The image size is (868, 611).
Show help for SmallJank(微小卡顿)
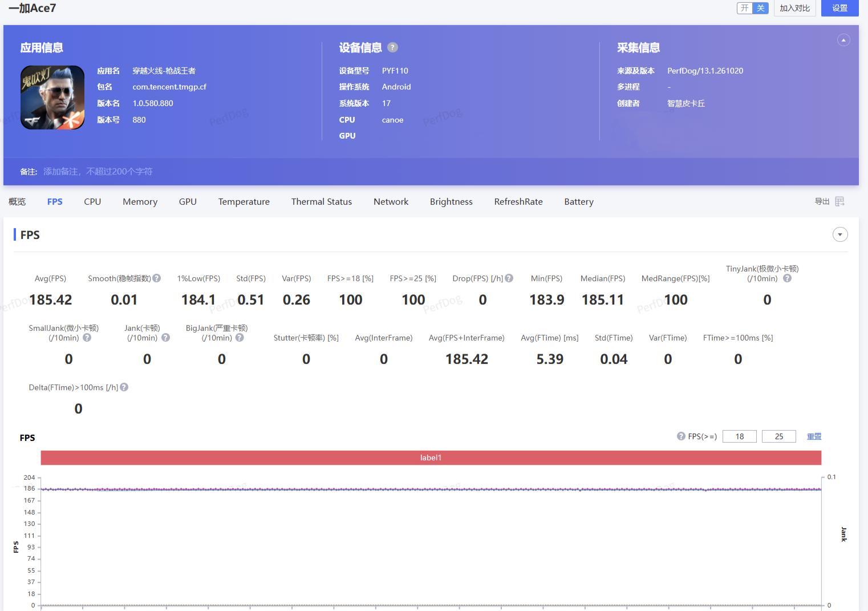pos(87,338)
